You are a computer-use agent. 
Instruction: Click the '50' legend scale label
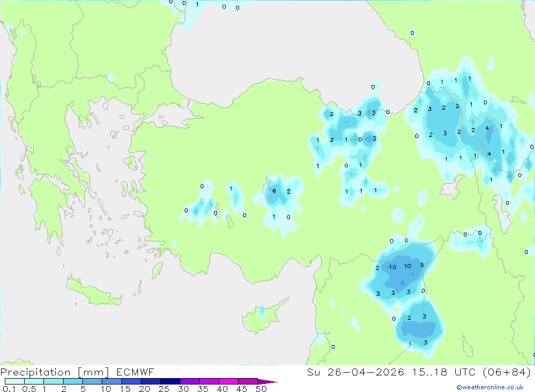261,389
